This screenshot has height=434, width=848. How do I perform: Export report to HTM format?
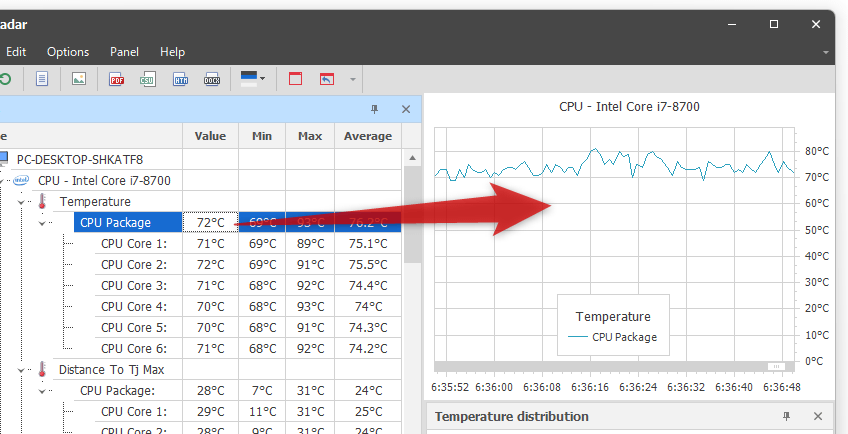[181, 80]
